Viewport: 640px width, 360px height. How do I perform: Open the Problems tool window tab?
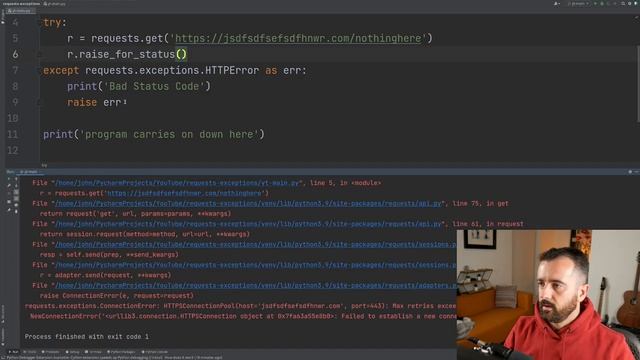(52, 351)
